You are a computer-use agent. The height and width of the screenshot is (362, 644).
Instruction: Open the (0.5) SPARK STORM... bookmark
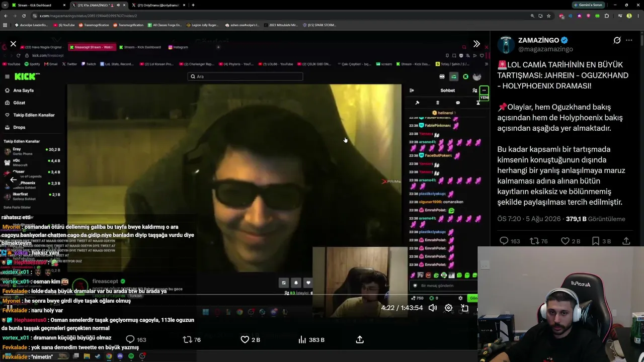(x=319, y=25)
